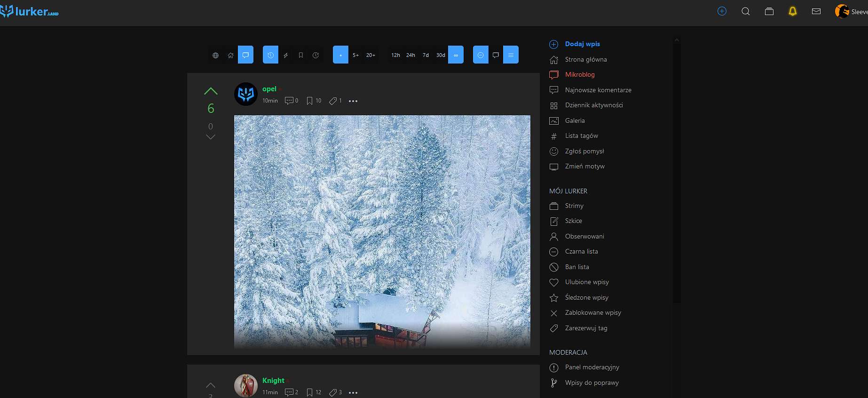This screenshot has width=868, height=398.
Task: Open Zablokowane wpisy
Action: [x=593, y=312]
